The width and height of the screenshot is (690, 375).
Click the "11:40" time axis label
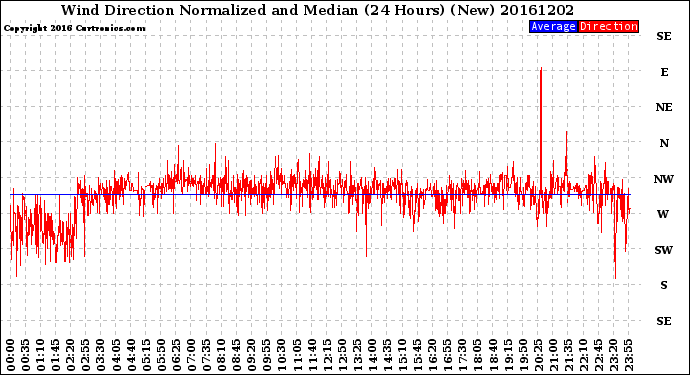(312, 355)
